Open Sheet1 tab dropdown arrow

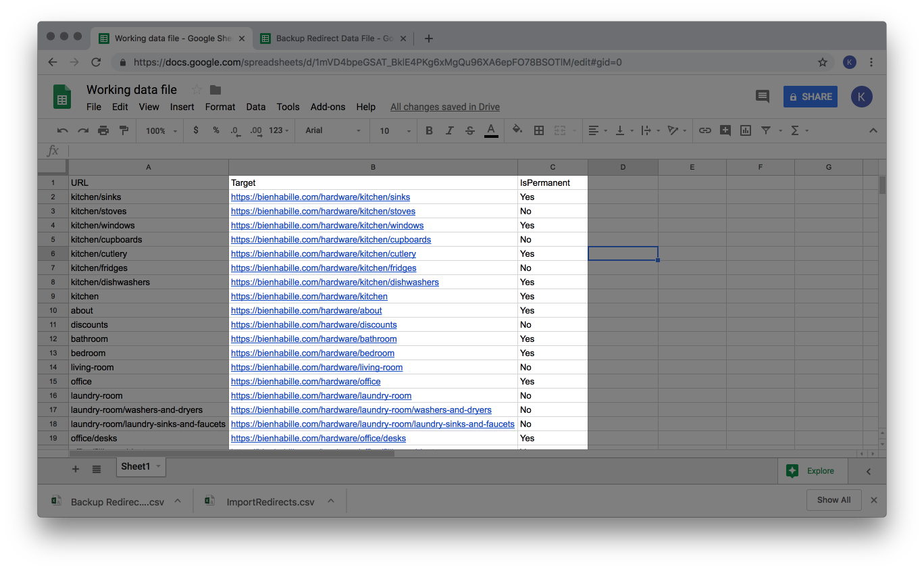[159, 466]
